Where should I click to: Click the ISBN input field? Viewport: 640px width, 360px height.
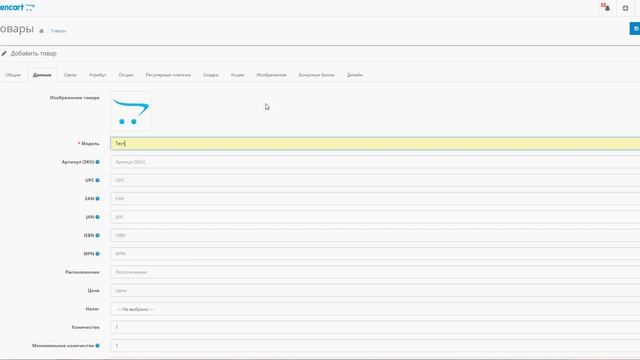point(375,236)
